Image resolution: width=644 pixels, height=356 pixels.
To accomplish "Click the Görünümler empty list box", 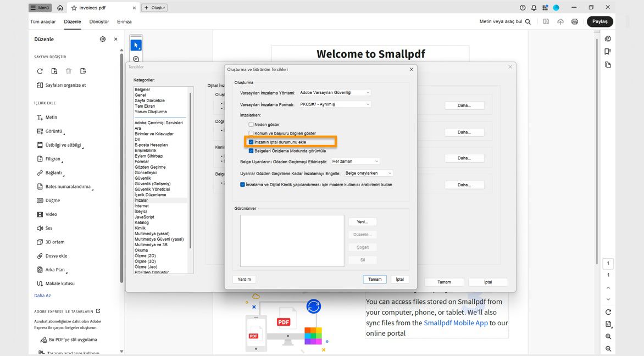I will (x=292, y=241).
